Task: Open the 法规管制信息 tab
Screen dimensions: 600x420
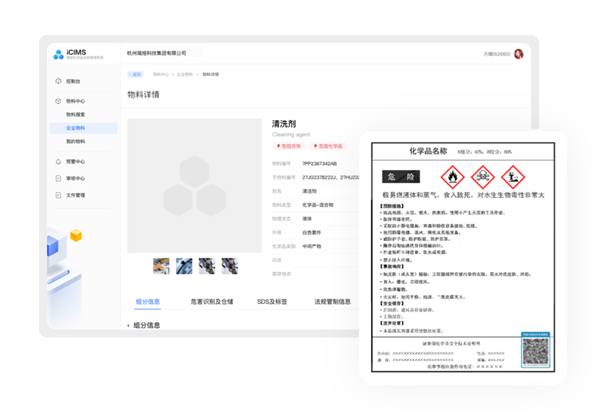Action: point(332,300)
